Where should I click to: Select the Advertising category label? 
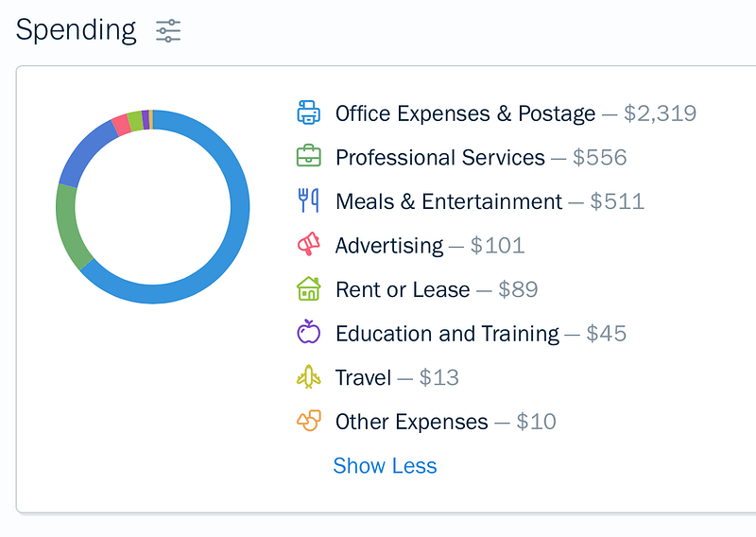389,246
